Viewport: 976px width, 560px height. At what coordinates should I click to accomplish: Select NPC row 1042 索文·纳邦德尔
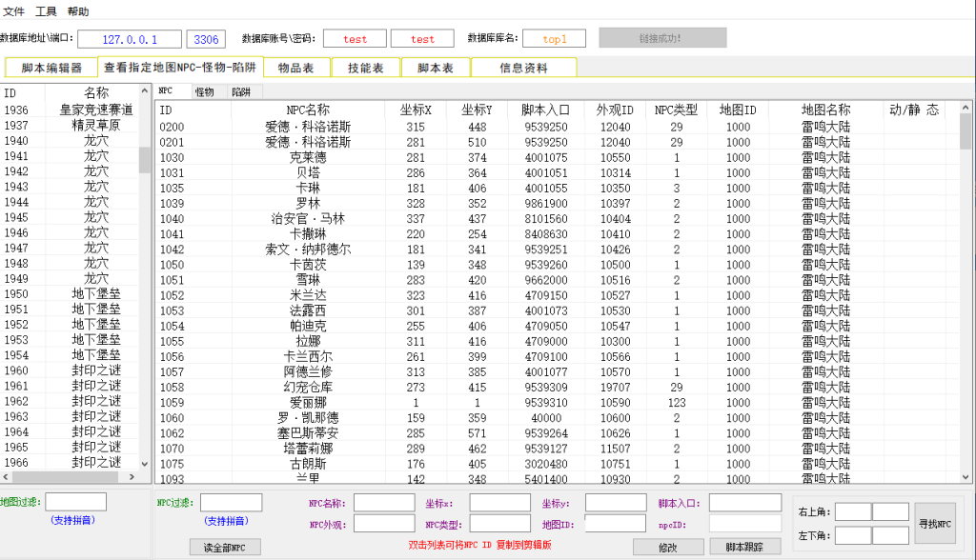pos(557,250)
